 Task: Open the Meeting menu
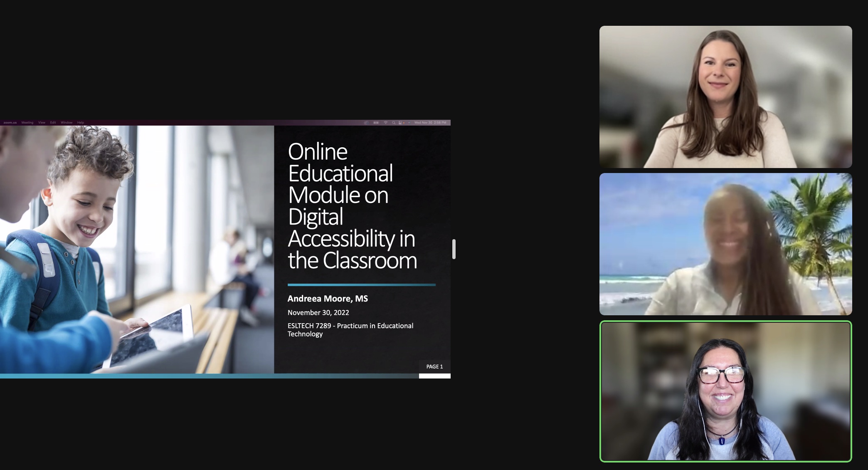(x=27, y=123)
